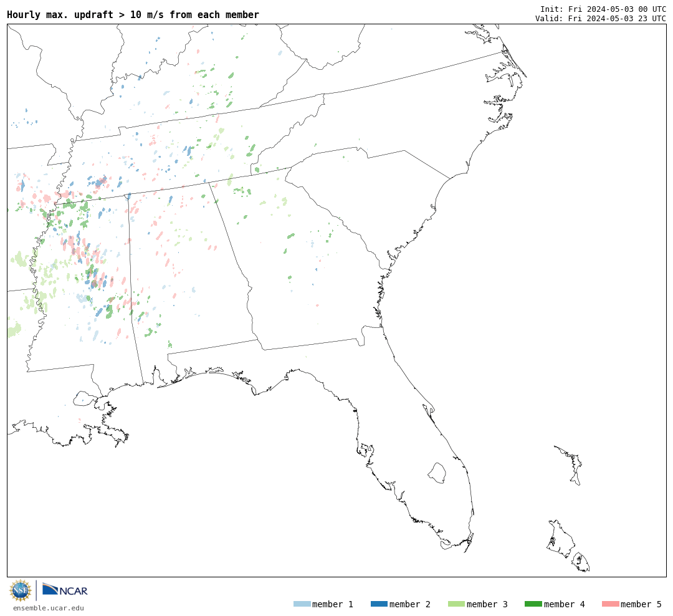Click the 'member 5' legend label

641,604
